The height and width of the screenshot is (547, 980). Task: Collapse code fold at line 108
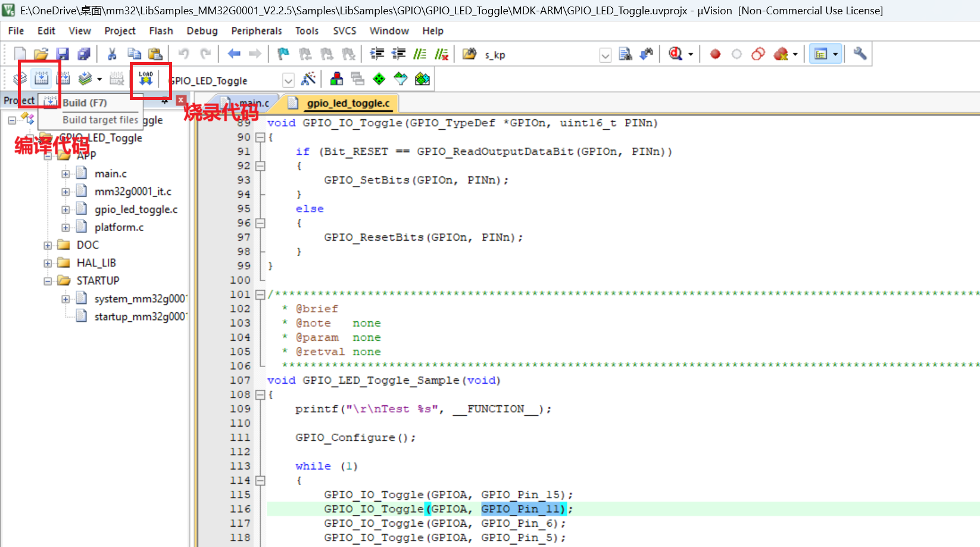[x=260, y=394]
